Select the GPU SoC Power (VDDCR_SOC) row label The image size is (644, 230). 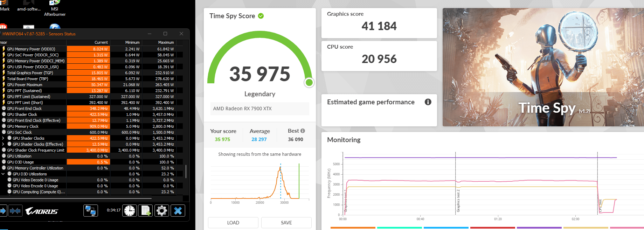click(x=33, y=55)
